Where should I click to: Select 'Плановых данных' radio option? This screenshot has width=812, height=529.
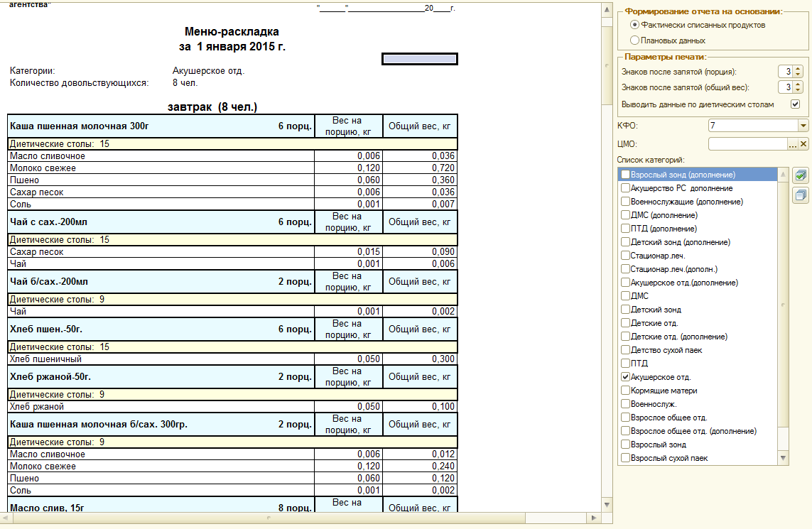tap(634, 40)
